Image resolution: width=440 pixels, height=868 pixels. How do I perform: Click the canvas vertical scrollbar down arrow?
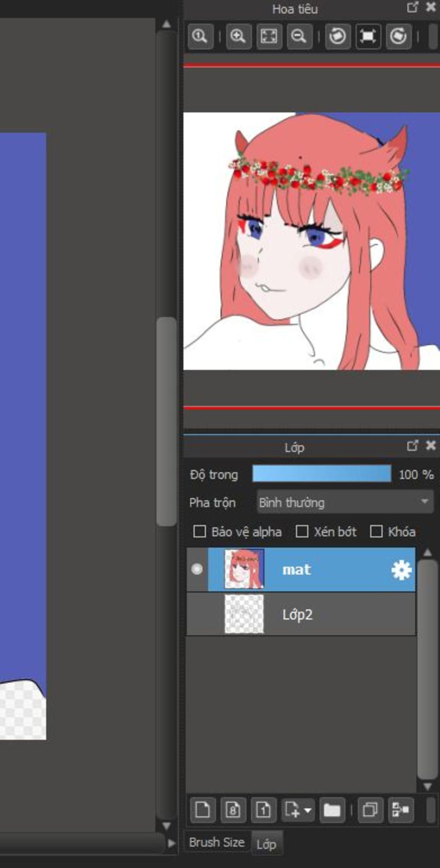(167, 825)
